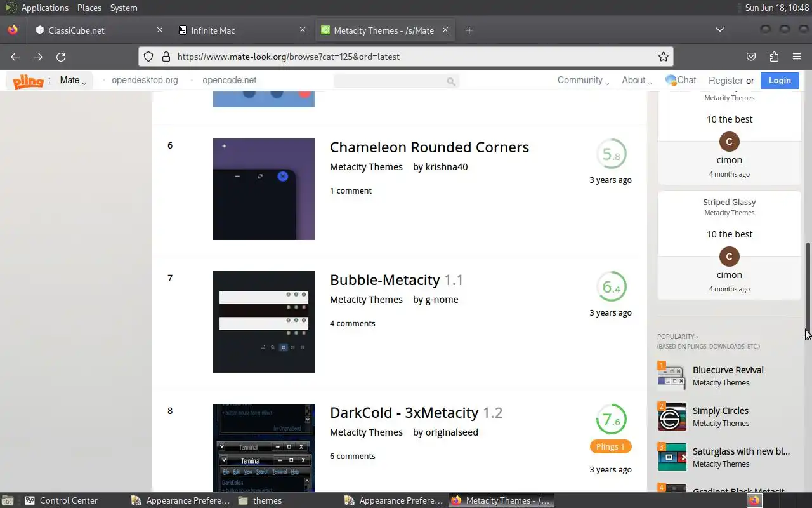
Task: Close the Metacity Themes tab
Action: [x=445, y=30]
